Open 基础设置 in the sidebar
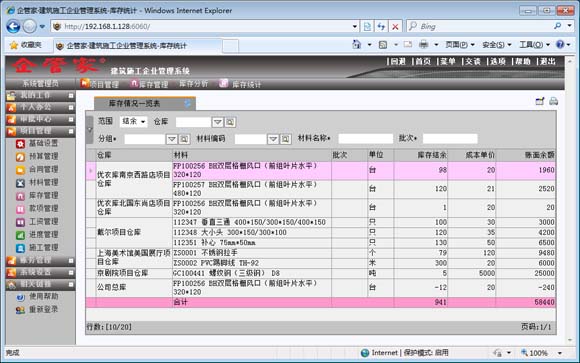 pyautogui.click(x=43, y=143)
